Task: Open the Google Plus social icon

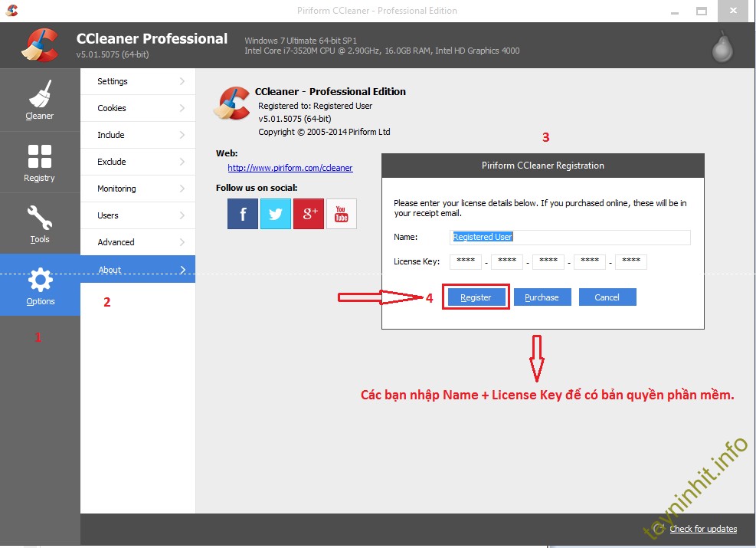Action: click(309, 214)
